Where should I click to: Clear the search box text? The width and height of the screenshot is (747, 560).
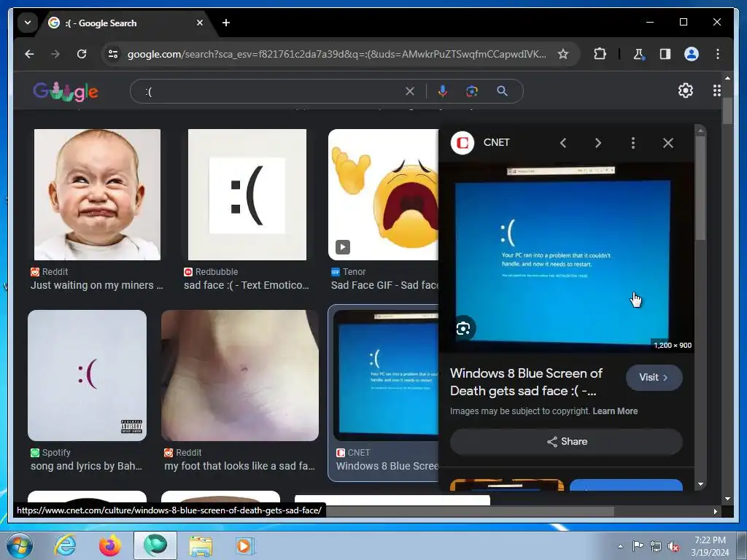point(410,91)
